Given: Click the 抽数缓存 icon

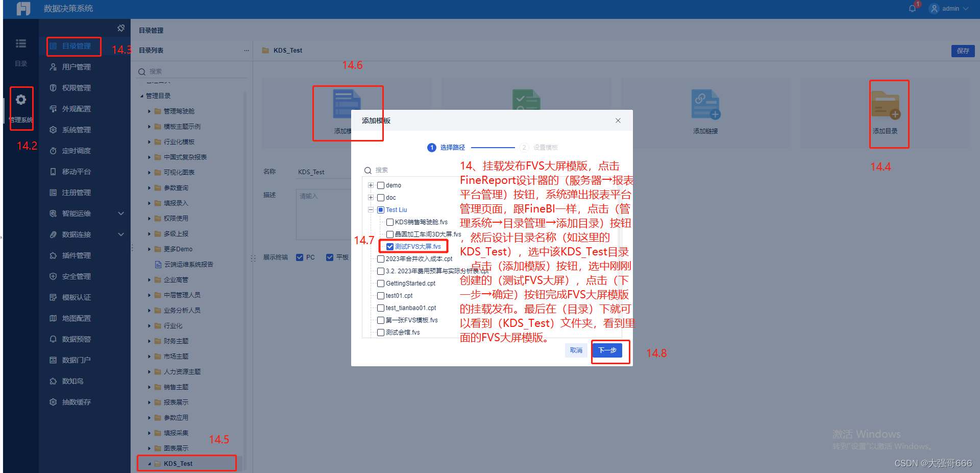Looking at the screenshot, I should (53, 402).
